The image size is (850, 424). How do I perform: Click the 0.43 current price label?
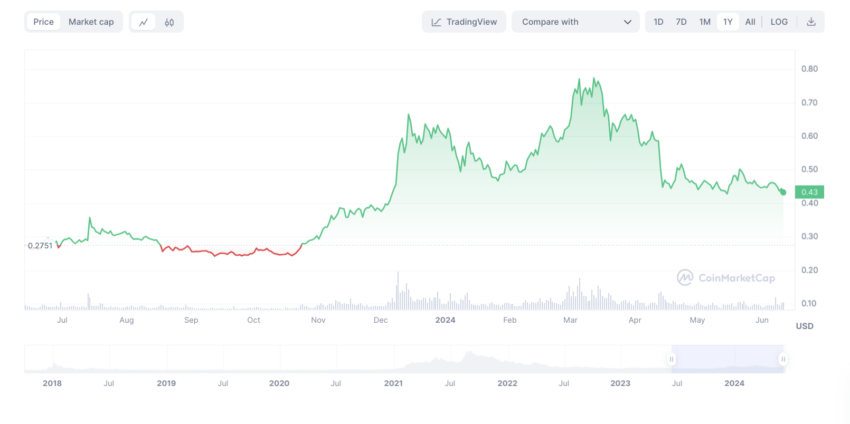[810, 192]
